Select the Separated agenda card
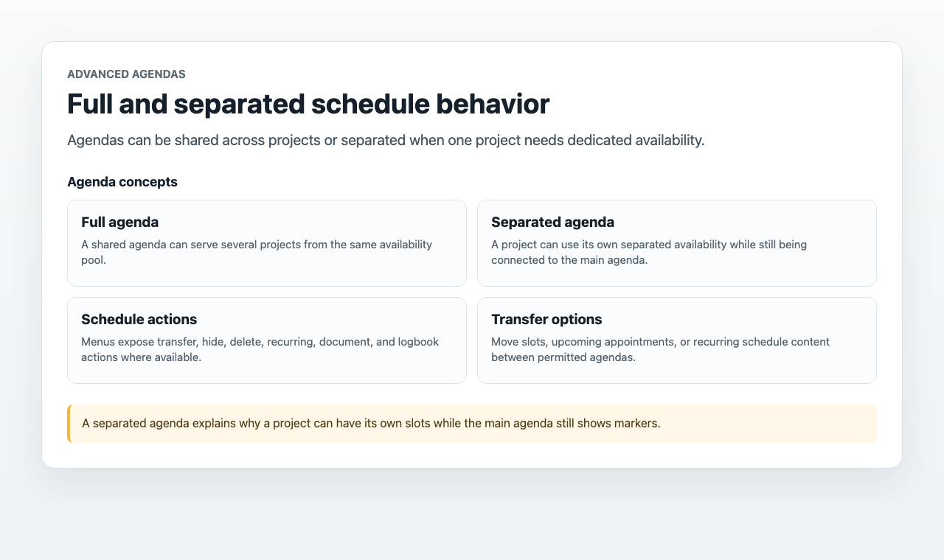The width and height of the screenshot is (944, 560). [x=677, y=243]
